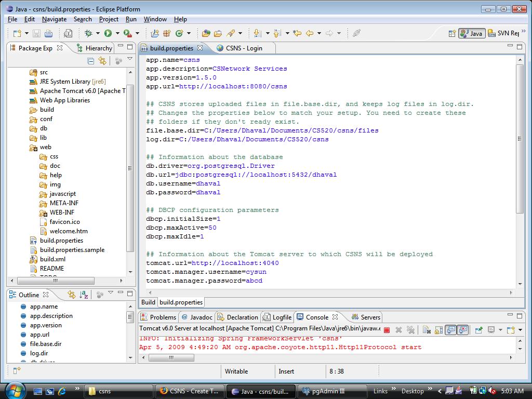Click the Print icon in main toolbar
532x399 pixels.
click(x=48, y=33)
